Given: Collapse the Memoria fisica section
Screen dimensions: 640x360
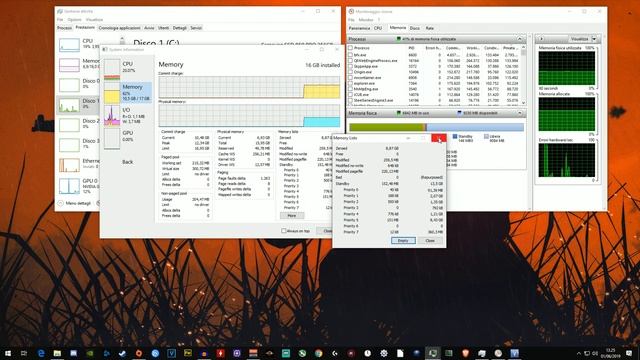Looking at the screenshot, I should [520, 113].
